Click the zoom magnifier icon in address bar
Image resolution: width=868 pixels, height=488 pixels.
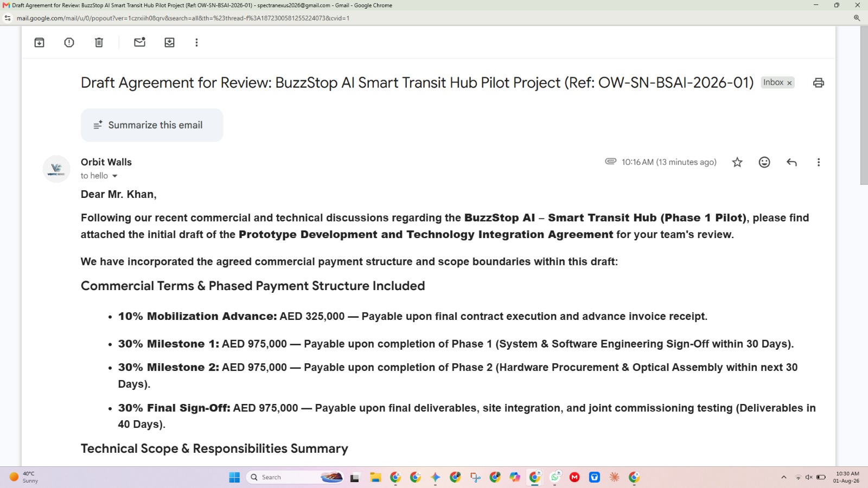(x=857, y=18)
